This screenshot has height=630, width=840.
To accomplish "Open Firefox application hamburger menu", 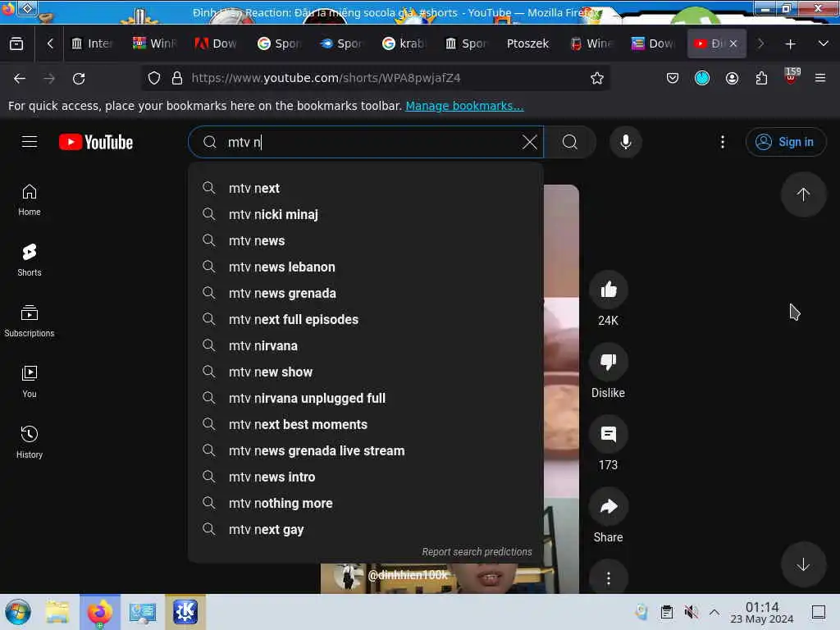I will point(820,78).
